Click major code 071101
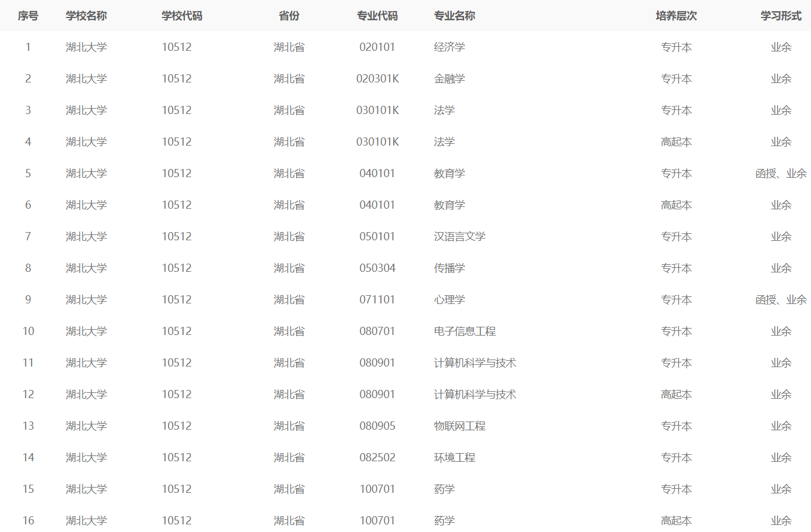 377,300
